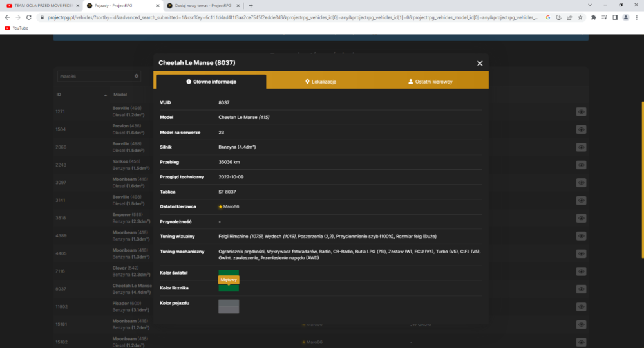The height and width of the screenshot is (348, 644).
Task: Bookmark this page with star icon
Action: pyautogui.click(x=580, y=17)
